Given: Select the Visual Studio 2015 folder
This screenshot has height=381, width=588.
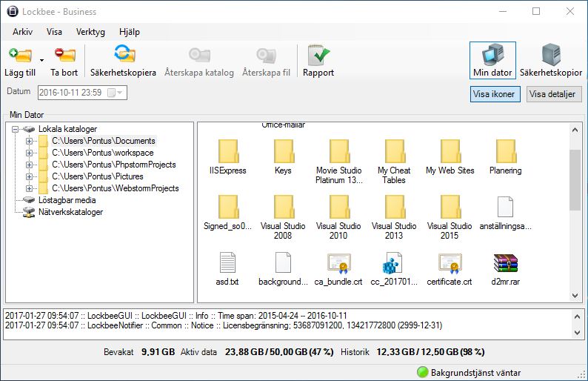Looking at the screenshot, I should (450, 207).
